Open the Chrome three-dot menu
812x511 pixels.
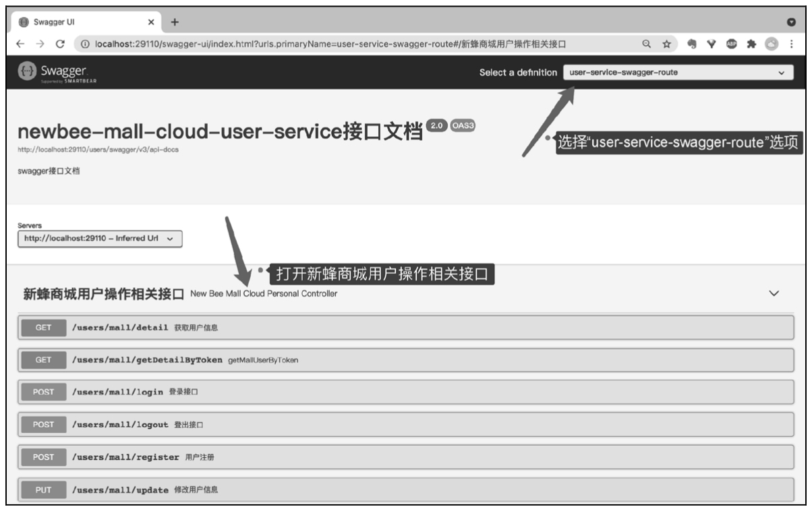[791, 44]
